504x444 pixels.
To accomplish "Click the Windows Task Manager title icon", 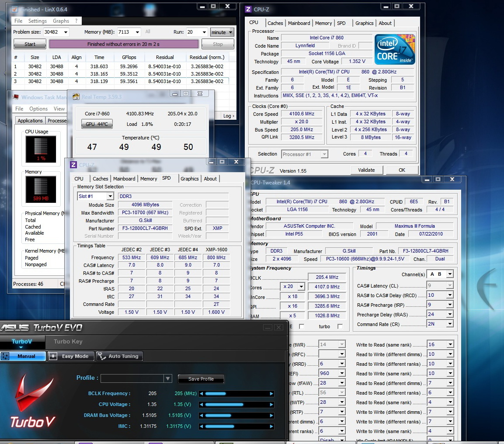I will (x=16, y=97).
